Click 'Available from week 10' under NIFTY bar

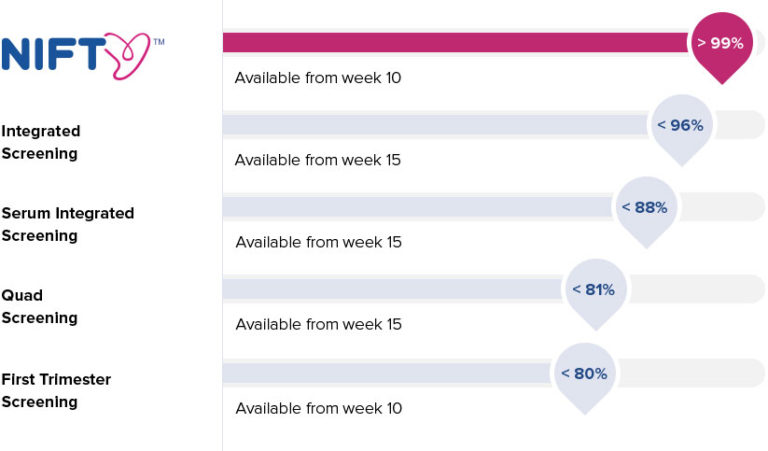[317, 78]
